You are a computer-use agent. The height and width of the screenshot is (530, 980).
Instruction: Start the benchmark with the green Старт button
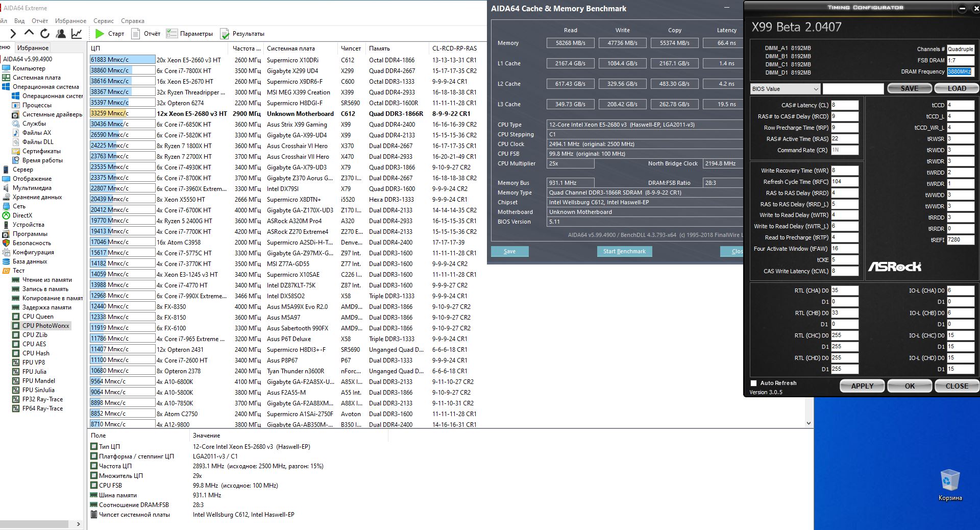pyautogui.click(x=110, y=34)
